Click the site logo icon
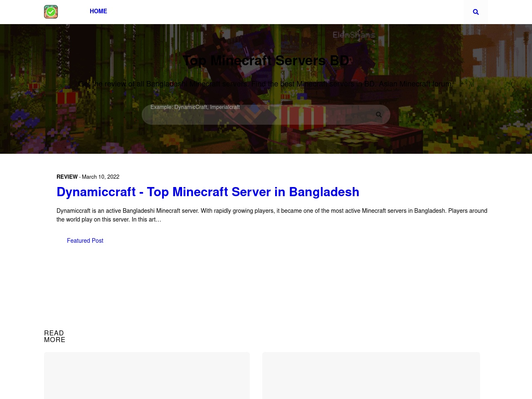Image resolution: width=532 pixels, height=399 pixels. click(51, 12)
